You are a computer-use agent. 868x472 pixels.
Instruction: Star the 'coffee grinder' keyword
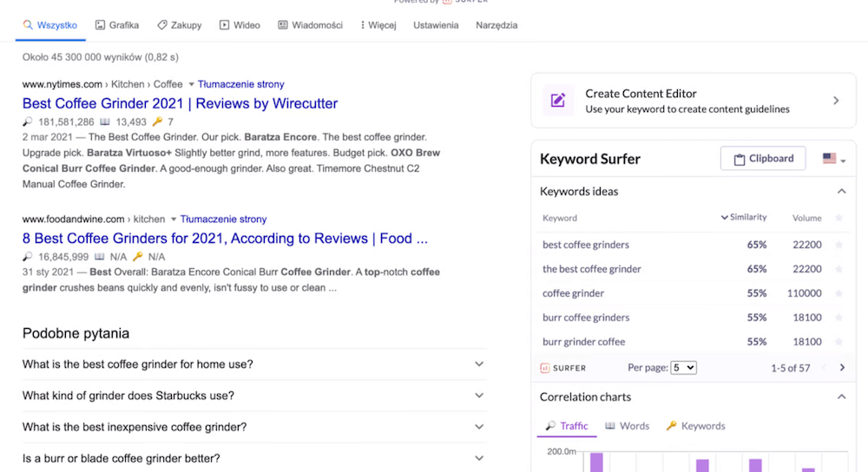838,293
